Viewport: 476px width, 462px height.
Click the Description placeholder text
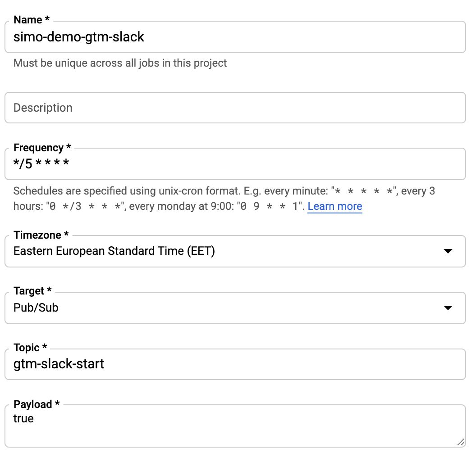(x=43, y=108)
